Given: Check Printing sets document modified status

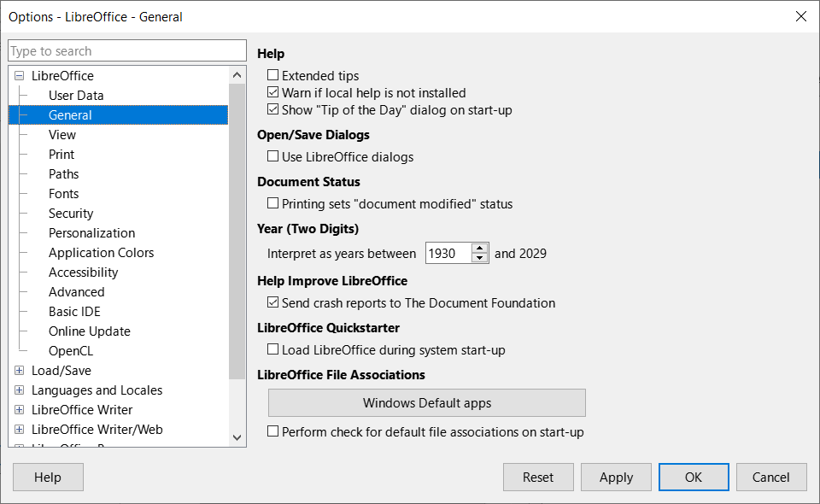Looking at the screenshot, I should coord(273,203).
